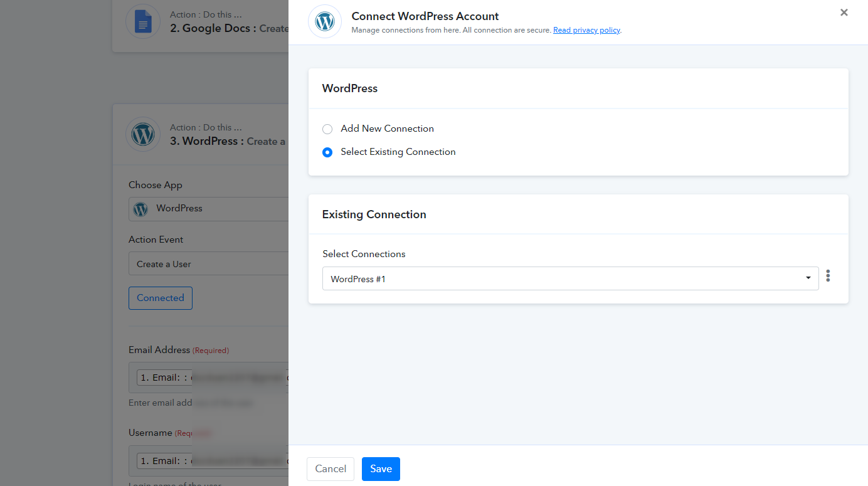
Task: Click WordPress icon in Choose App field
Action: (x=140, y=209)
